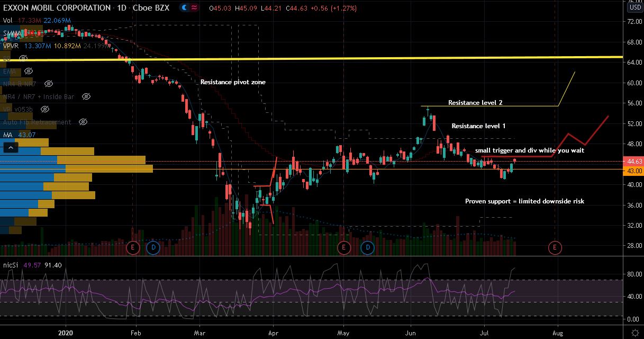This screenshot has width=644, height=339.
Task: Open the USD currency selector
Action: coord(634,8)
